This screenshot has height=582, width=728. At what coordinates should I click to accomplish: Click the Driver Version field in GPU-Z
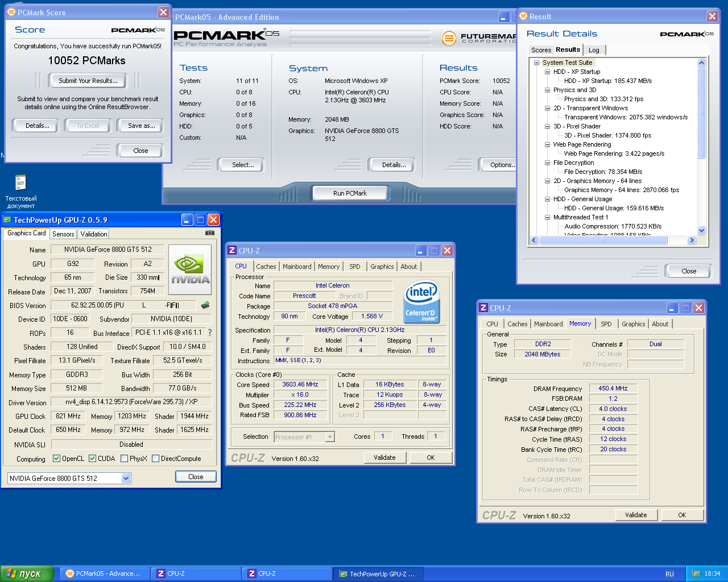[131, 402]
